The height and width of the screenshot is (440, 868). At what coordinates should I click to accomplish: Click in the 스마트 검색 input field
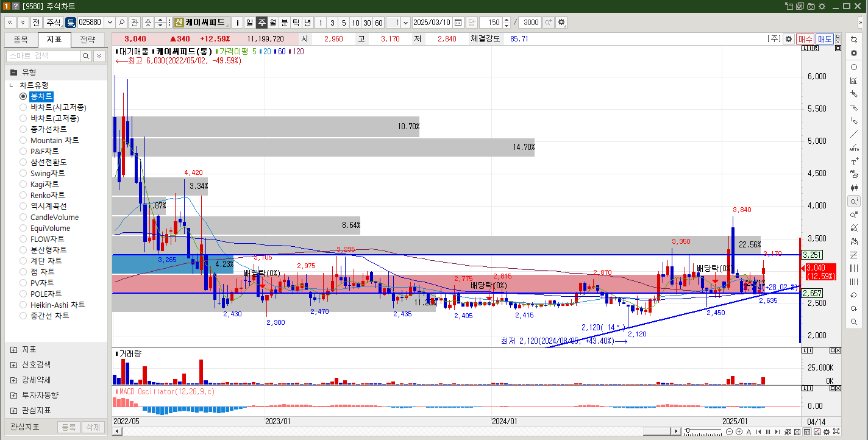43,55
